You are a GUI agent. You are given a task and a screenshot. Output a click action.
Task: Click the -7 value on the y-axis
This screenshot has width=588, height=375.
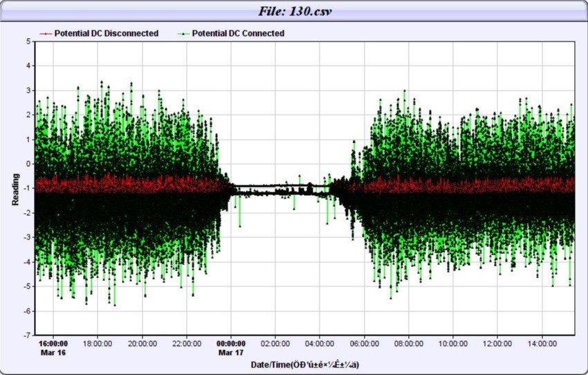coord(28,336)
